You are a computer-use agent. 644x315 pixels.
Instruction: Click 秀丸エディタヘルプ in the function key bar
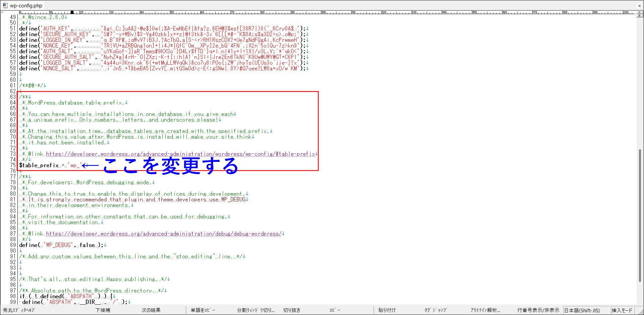19,310
